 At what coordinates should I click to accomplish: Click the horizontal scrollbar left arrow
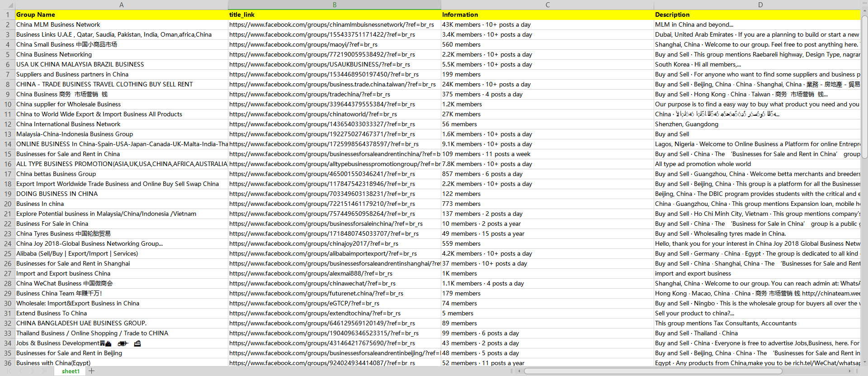click(519, 371)
